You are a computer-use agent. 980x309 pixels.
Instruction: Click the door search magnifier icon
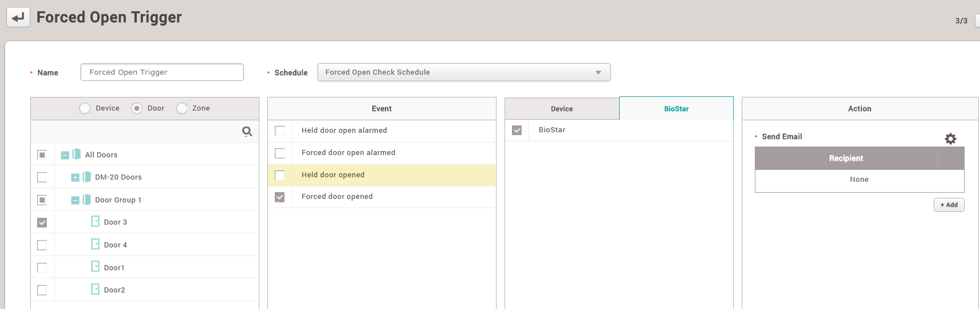tap(247, 132)
